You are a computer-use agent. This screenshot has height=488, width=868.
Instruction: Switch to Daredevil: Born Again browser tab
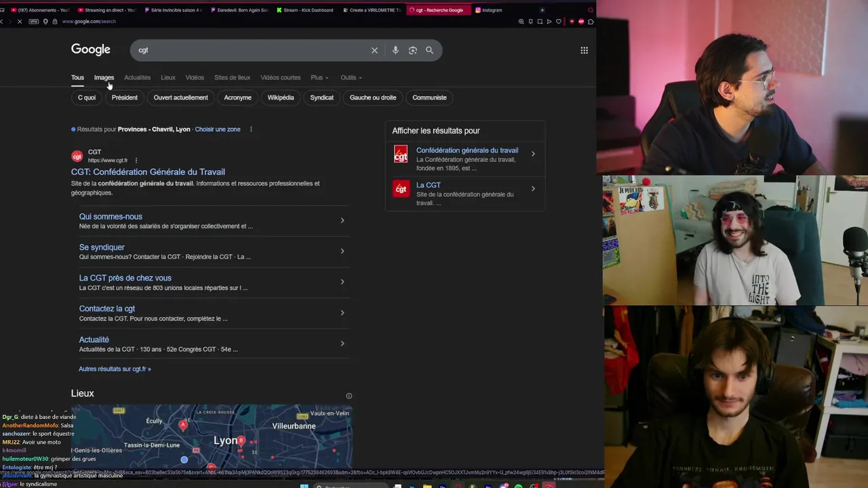point(239,10)
